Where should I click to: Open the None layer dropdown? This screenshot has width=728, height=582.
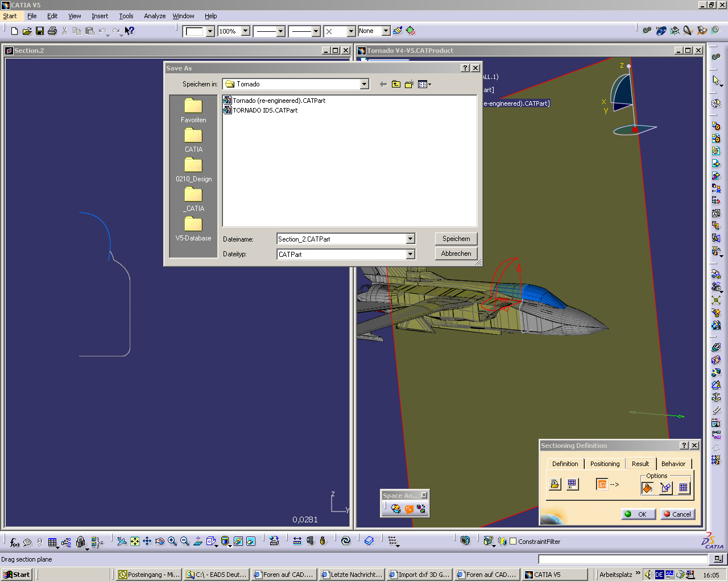pyautogui.click(x=386, y=31)
